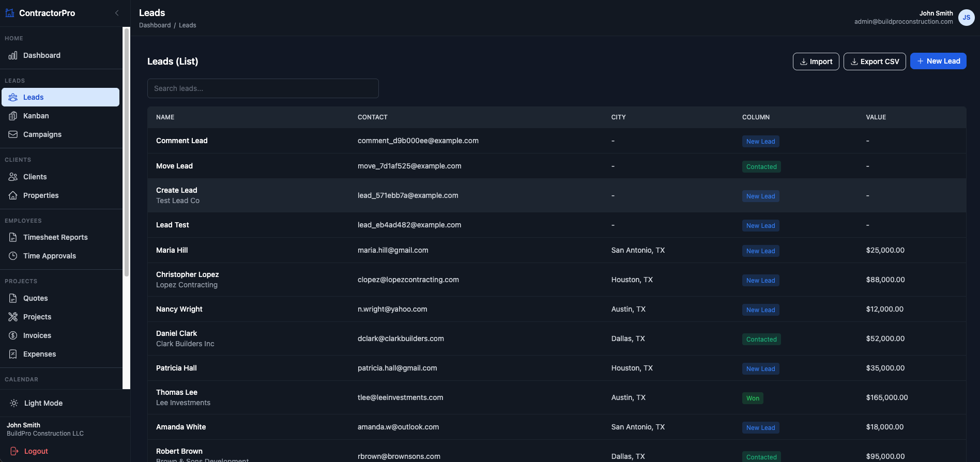Select the Thomas Lee lead
Viewport: 980px width, 462px height.
click(177, 392)
